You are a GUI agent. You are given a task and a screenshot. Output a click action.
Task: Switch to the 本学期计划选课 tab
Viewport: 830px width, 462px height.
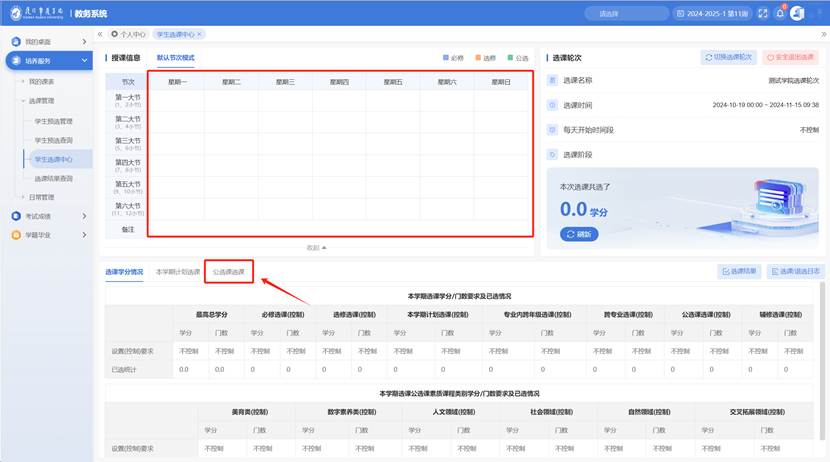(178, 272)
